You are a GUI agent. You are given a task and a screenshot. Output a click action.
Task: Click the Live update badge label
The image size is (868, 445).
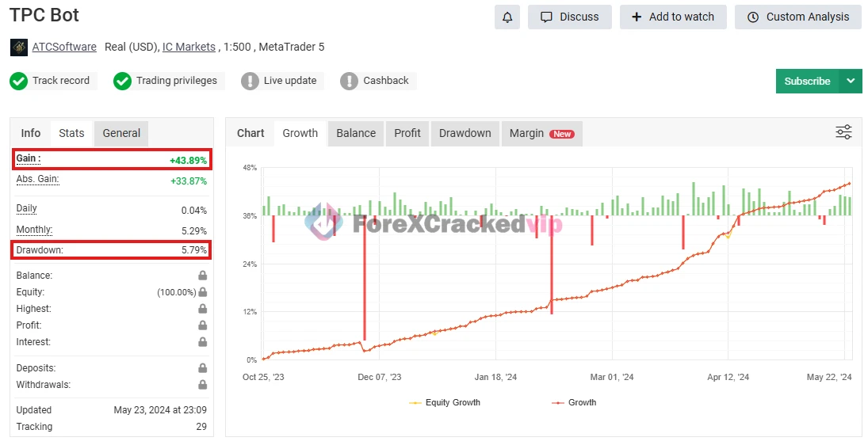point(290,81)
